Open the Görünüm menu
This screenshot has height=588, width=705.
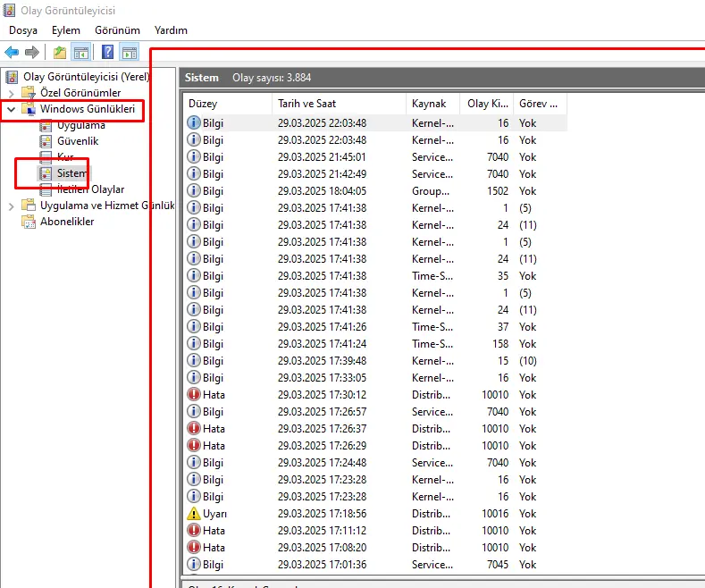117,30
